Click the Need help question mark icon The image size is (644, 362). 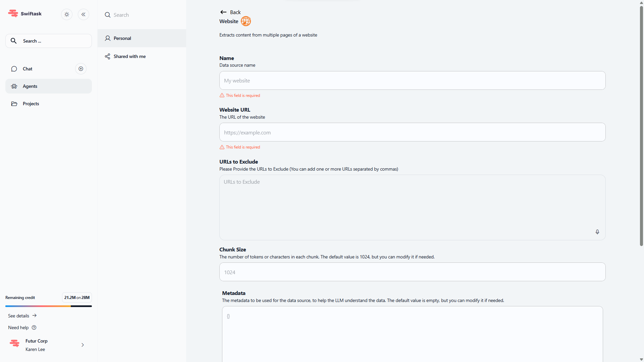(34, 327)
